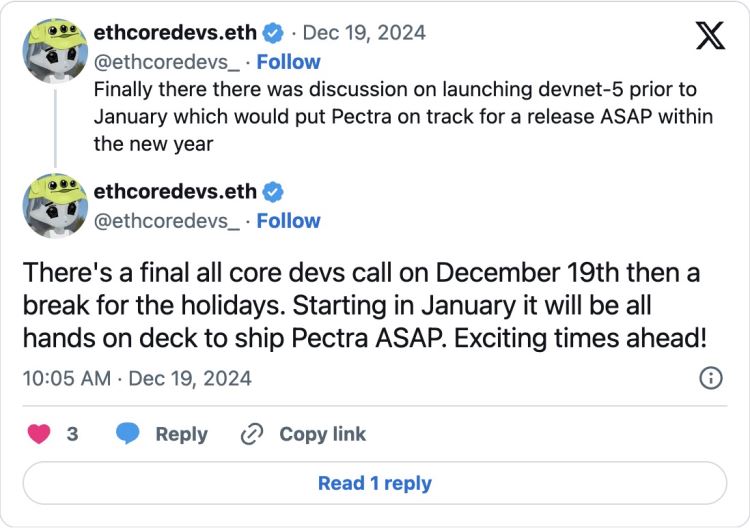This screenshot has width=750, height=528.
Task: Like the tweet with the heart icon
Action: pos(41,434)
